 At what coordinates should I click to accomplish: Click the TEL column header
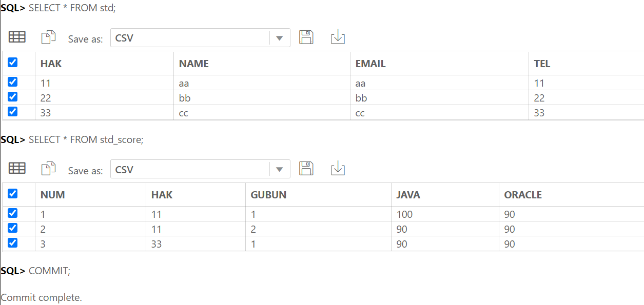click(x=542, y=64)
